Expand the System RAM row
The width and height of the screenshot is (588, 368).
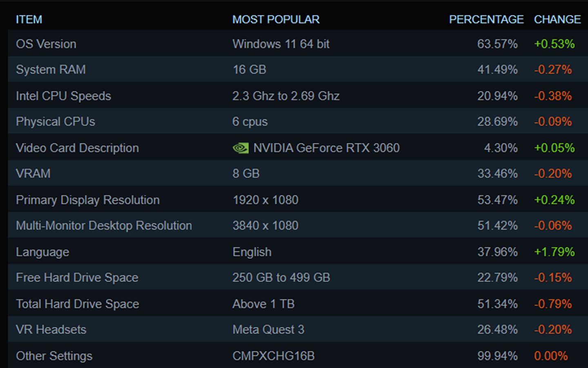(x=51, y=70)
